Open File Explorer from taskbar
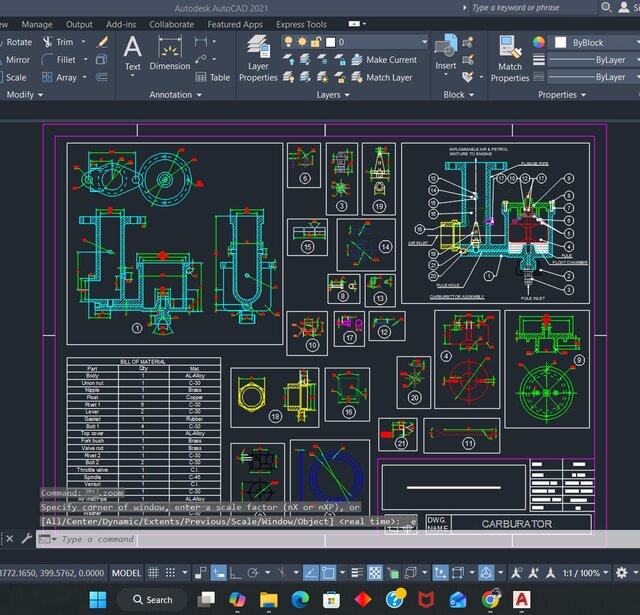 (x=269, y=599)
